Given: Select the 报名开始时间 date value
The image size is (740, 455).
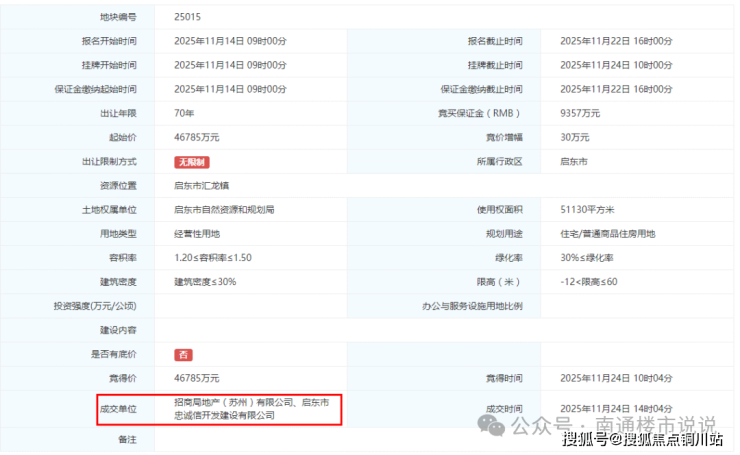Looking at the screenshot, I should point(230,41).
